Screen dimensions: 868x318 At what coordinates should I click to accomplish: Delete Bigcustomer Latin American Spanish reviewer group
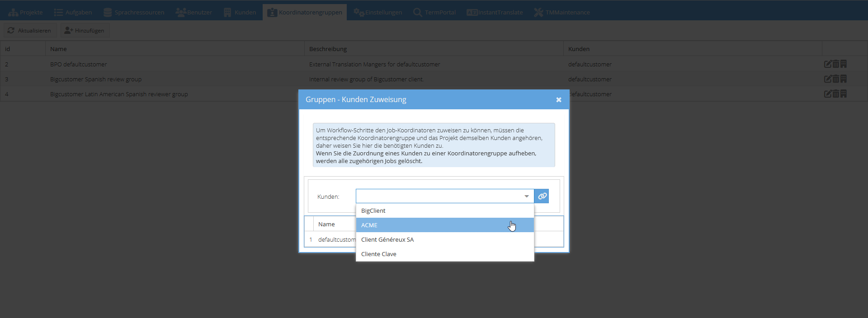(835, 94)
